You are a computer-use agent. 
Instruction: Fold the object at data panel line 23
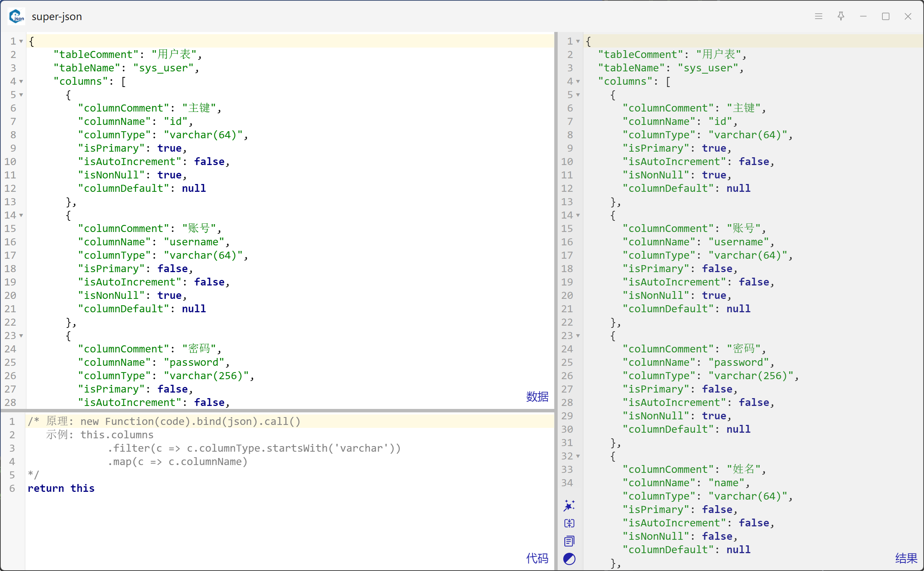(x=21, y=336)
